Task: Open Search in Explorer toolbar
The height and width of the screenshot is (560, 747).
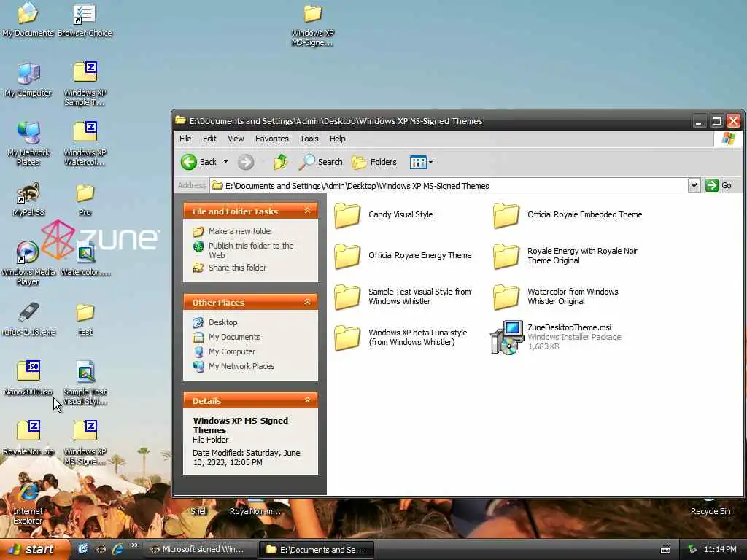Action: point(321,162)
